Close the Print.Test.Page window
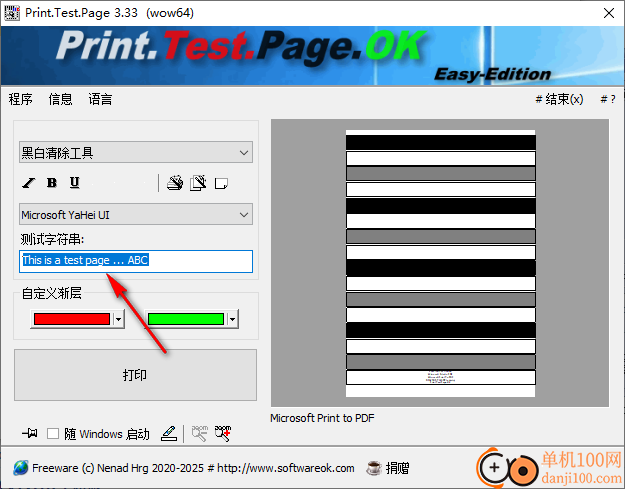 [x=609, y=13]
